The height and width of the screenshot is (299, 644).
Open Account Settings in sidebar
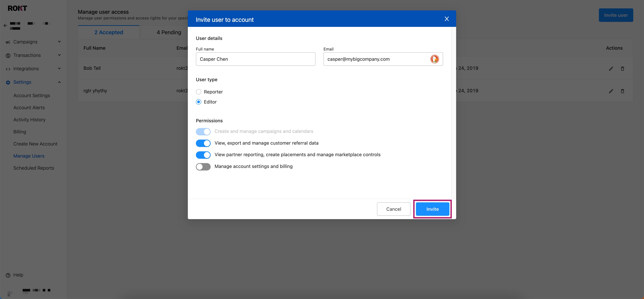coord(32,96)
